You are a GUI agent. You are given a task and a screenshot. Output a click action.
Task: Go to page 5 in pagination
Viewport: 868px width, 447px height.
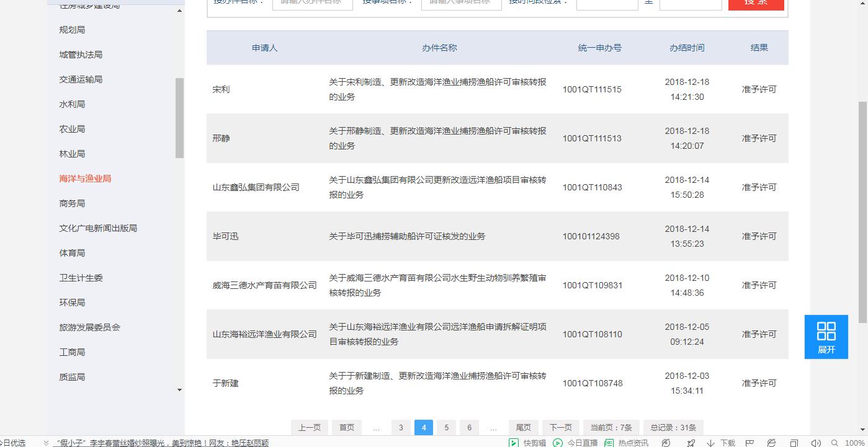[x=446, y=427]
